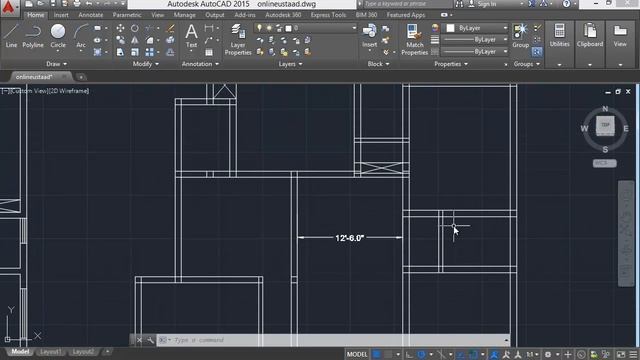Expand the Annotation panel
The height and width of the screenshot is (360, 640).
[200, 64]
